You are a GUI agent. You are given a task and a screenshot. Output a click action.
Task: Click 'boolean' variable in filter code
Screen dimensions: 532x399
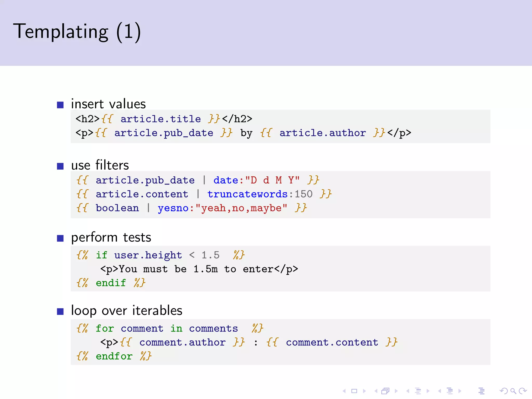point(117,208)
